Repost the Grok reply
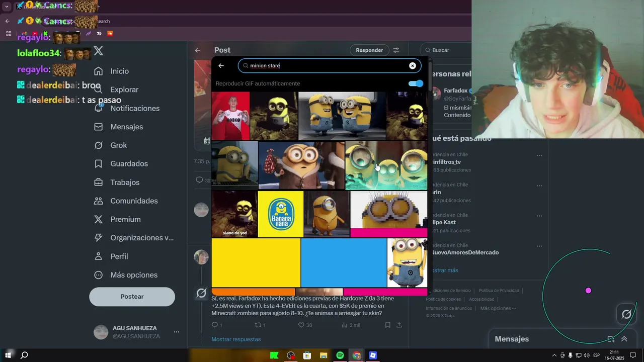The height and width of the screenshot is (362, 644). tap(258, 325)
